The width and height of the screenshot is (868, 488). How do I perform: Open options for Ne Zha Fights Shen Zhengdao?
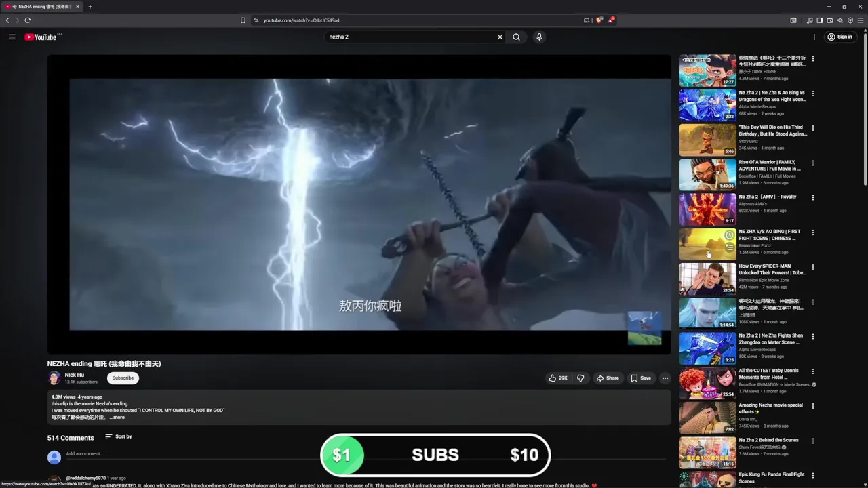point(812,337)
